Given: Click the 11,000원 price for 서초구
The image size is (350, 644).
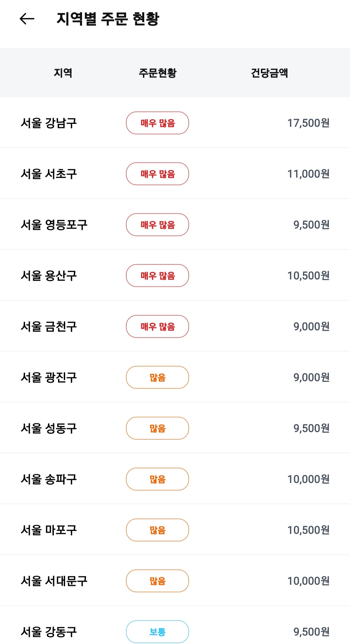Looking at the screenshot, I should [308, 174].
